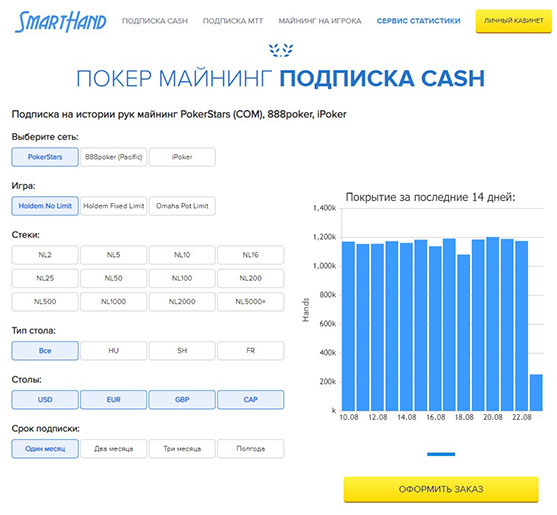Toggle the NL1000 stake
Image resolution: width=557 pixels, height=515 pixels.
[x=114, y=302]
